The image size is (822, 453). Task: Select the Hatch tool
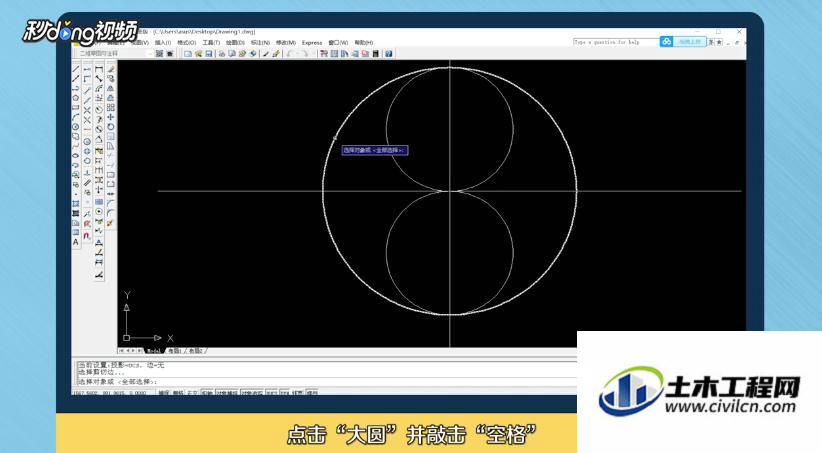pos(76,203)
